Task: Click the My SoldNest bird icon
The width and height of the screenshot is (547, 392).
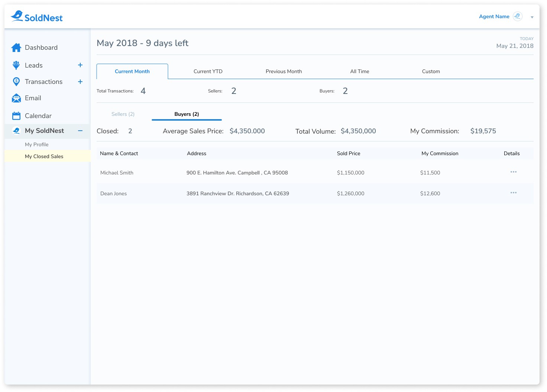Action: coord(16,131)
